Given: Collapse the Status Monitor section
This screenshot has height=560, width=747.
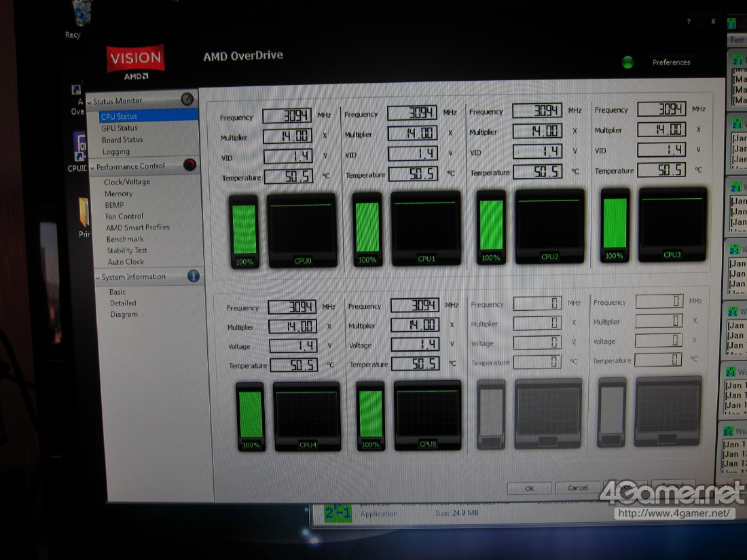Looking at the screenshot, I should (x=89, y=102).
